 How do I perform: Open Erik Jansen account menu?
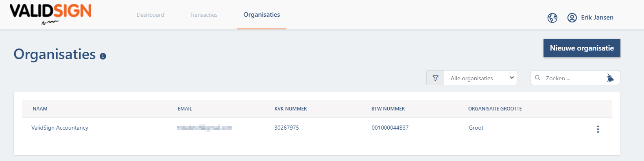tap(597, 18)
